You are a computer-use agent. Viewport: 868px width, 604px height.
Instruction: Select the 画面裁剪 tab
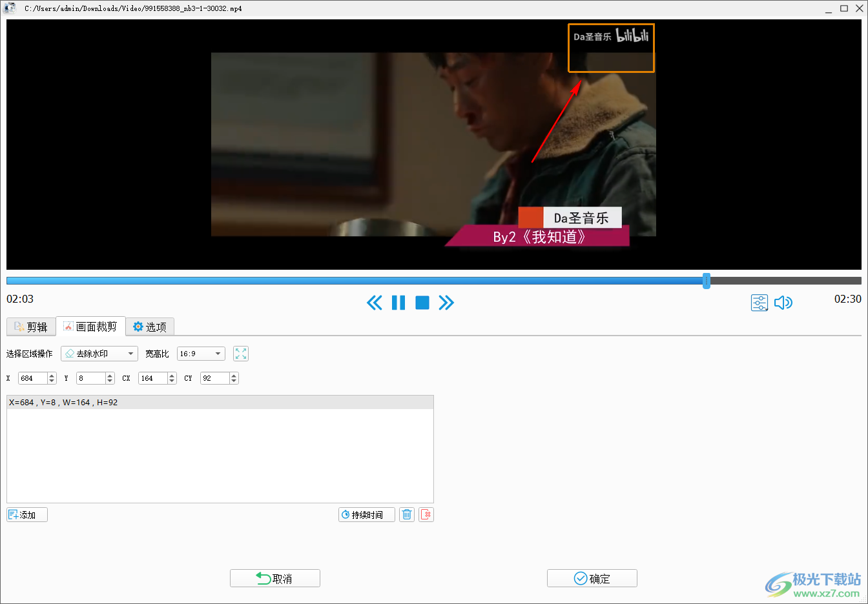90,327
